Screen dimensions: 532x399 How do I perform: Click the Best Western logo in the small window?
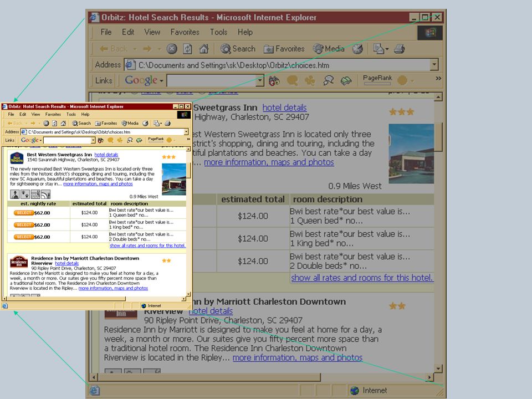point(17,158)
